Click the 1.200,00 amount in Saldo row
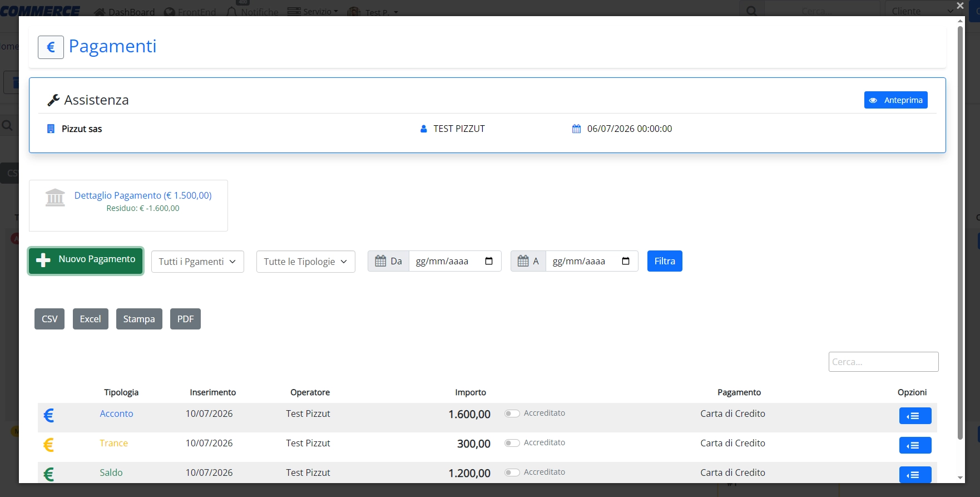 click(469, 473)
